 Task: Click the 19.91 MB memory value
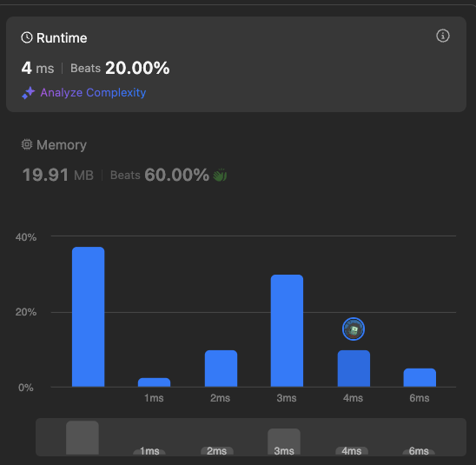(58, 175)
